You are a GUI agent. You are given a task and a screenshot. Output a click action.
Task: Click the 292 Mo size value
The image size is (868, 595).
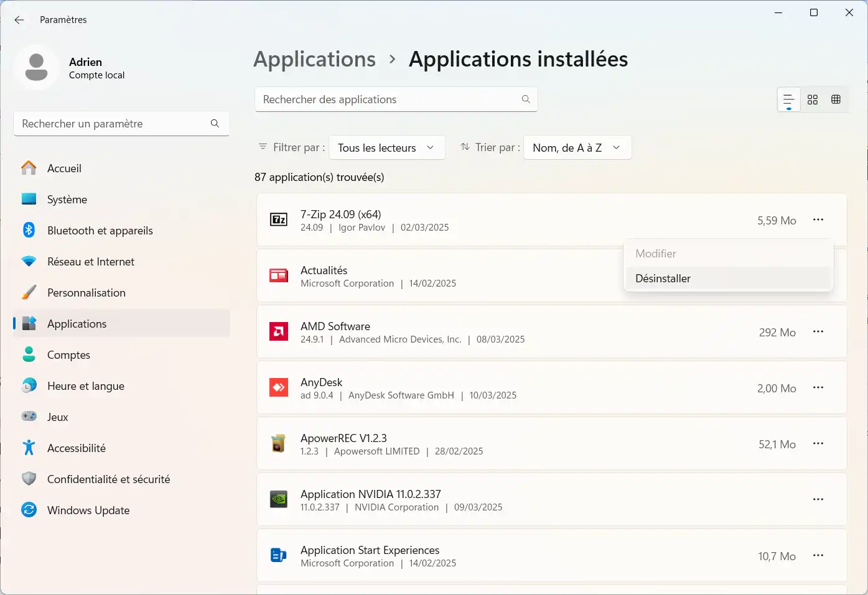click(777, 332)
